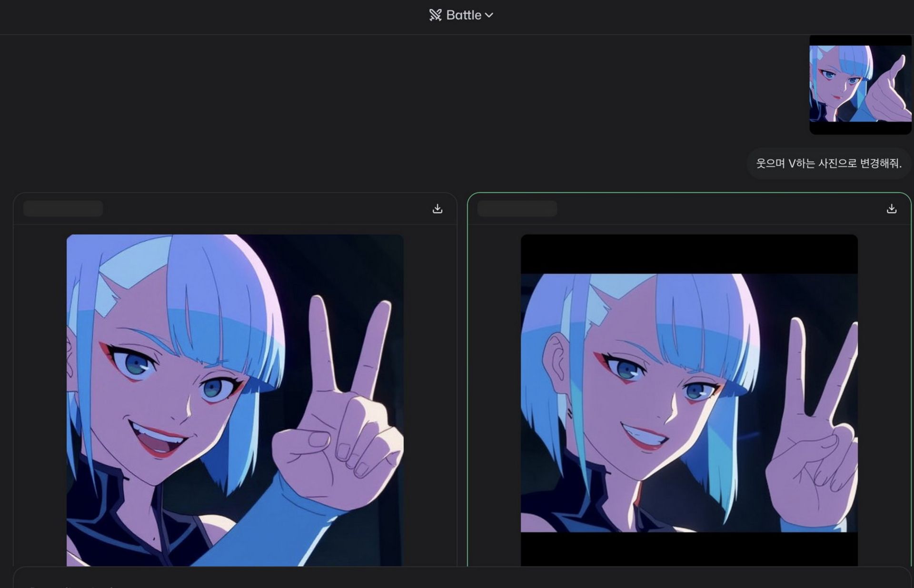
Task: Click the hidden model name on the left card
Action: (x=63, y=209)
